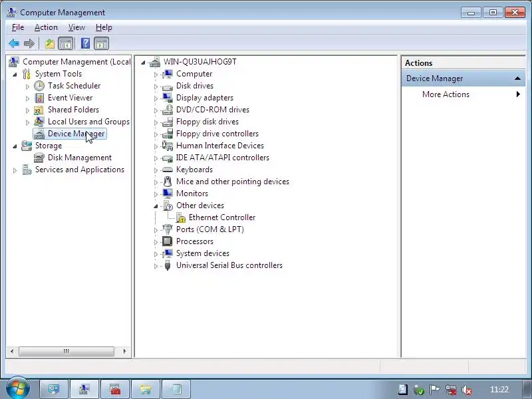Select the Ethernet Controller device
This screenshot has width=532, height=399.
222,217
